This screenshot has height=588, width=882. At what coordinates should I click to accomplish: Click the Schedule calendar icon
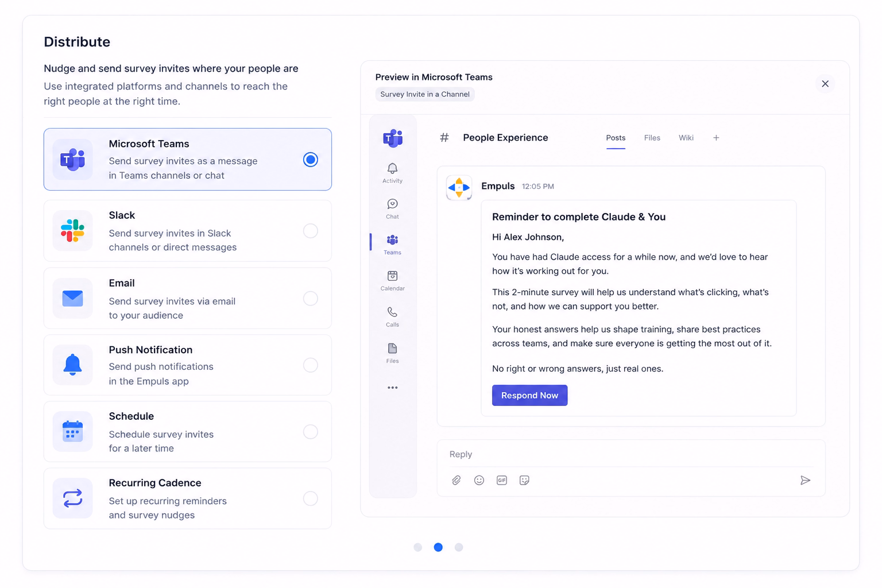pos(72,432)
